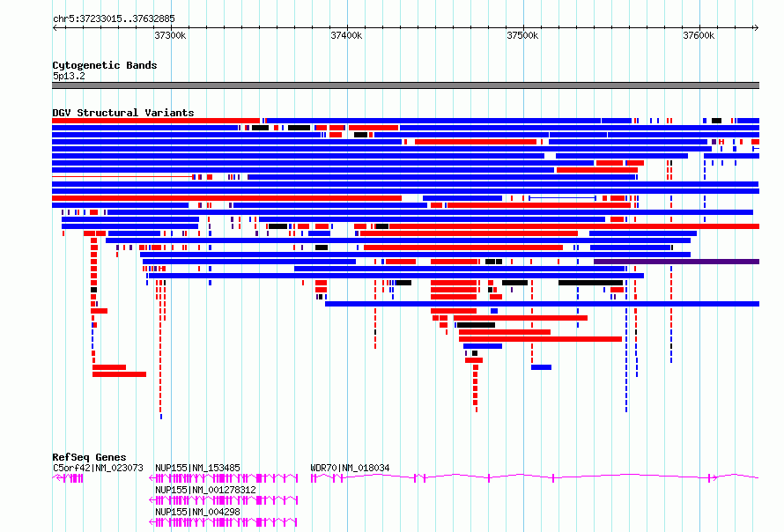Select the C5orf42|NM_023073 gene label
784x532 pixels.
click(x=98, y=468)
